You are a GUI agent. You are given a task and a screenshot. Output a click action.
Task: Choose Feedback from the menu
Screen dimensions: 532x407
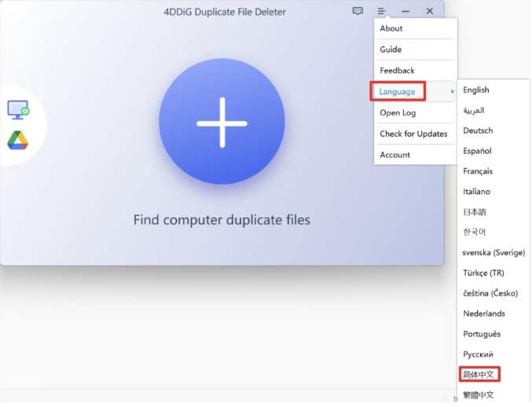point(415,71)
